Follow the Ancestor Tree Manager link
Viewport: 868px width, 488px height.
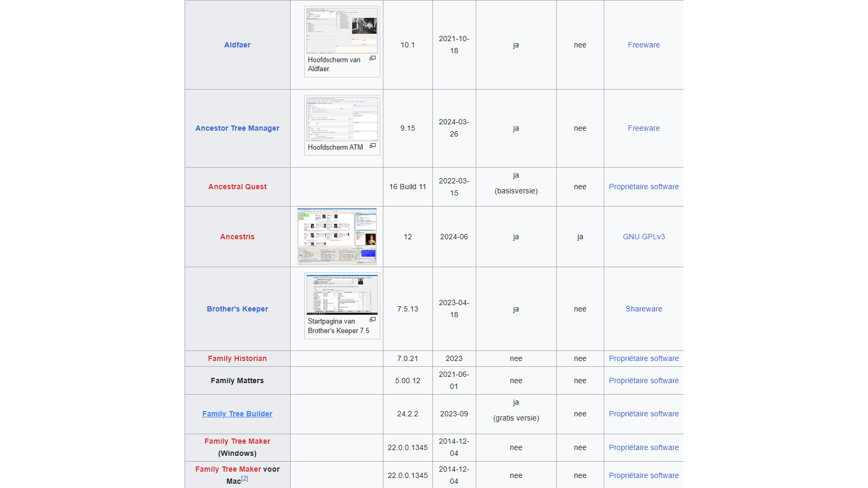[x=237, y=128]
